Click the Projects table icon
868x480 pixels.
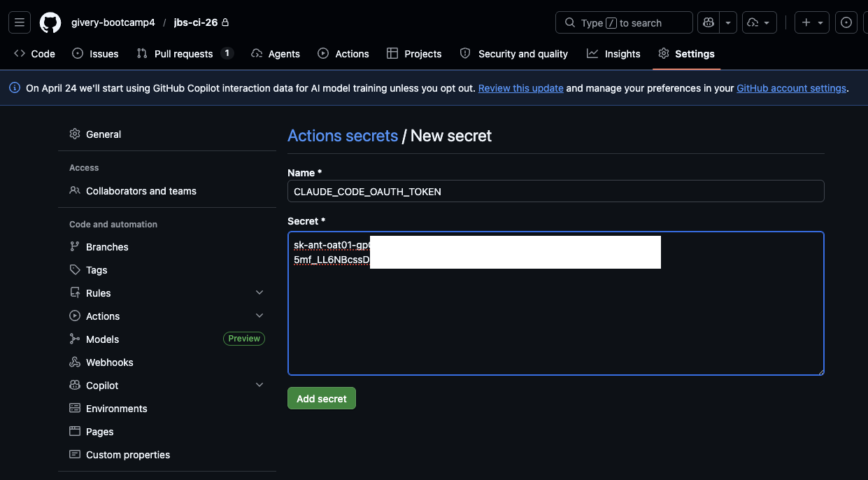click(392, 53)
